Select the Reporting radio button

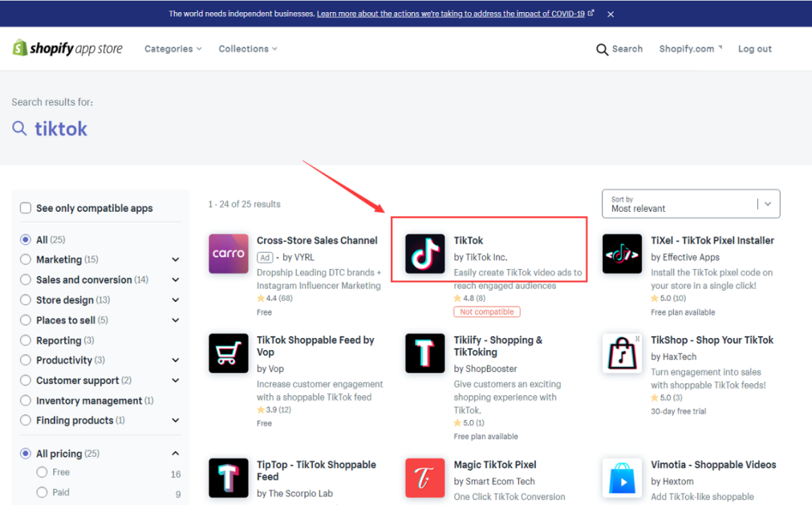coord(26,340)
